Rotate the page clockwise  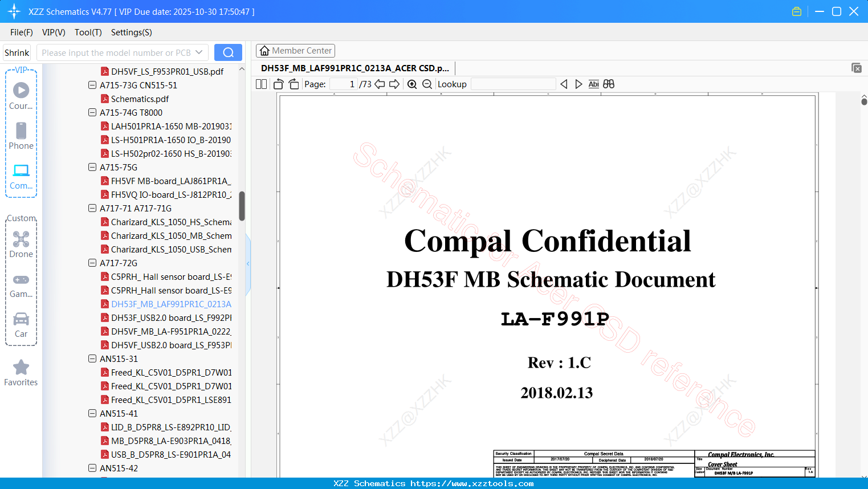pos(294,84)
